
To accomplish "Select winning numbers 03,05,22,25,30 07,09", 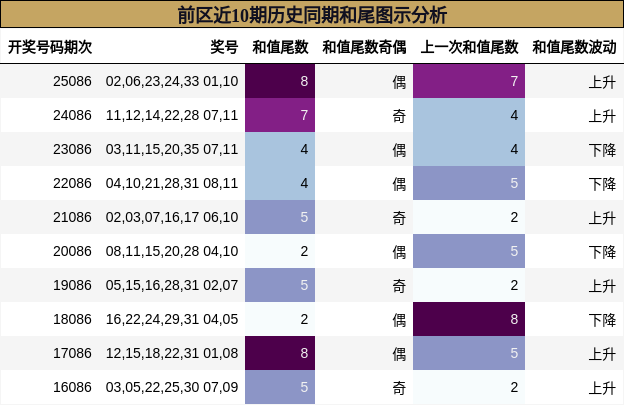I will 172,387.
